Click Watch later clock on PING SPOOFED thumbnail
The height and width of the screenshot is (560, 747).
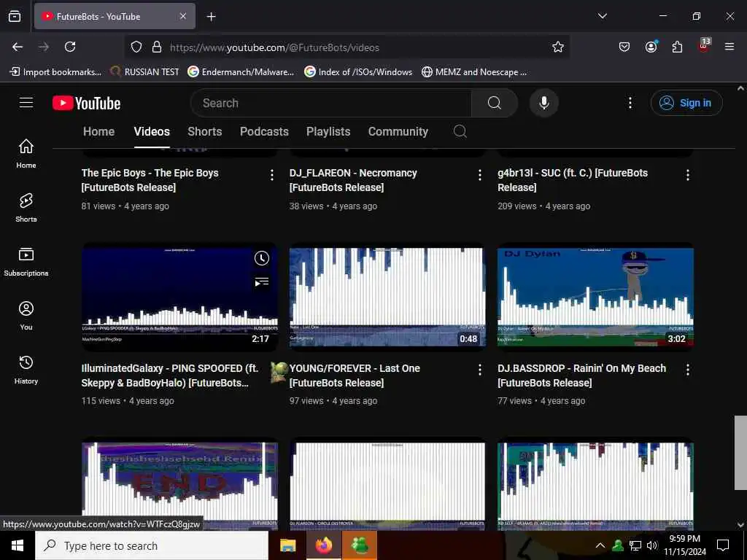pos(262,258)
